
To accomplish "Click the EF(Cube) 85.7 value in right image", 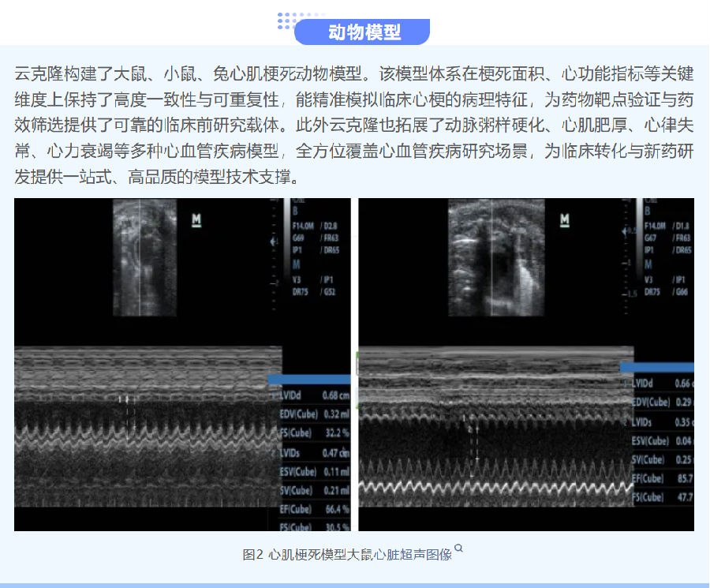I will (x=663, y=478).
